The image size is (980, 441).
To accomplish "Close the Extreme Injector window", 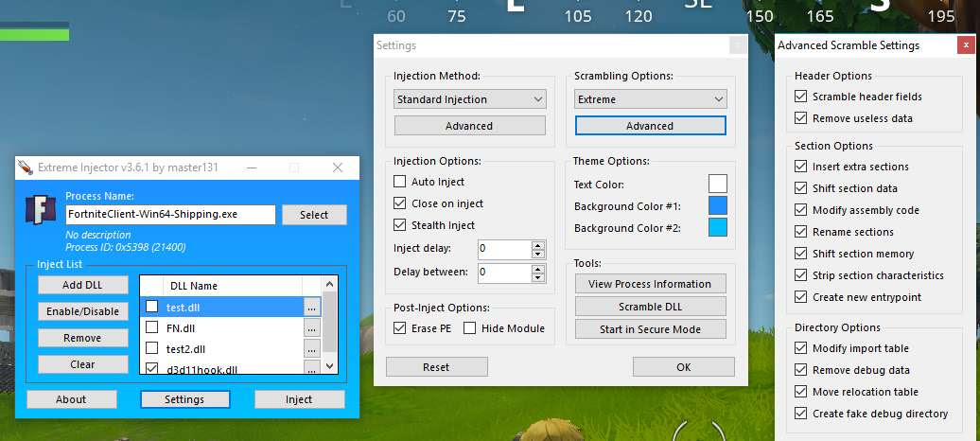I will tap(338, 168).
